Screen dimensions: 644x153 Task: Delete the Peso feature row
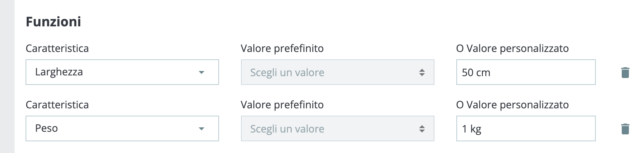click(x=625, y=129)
